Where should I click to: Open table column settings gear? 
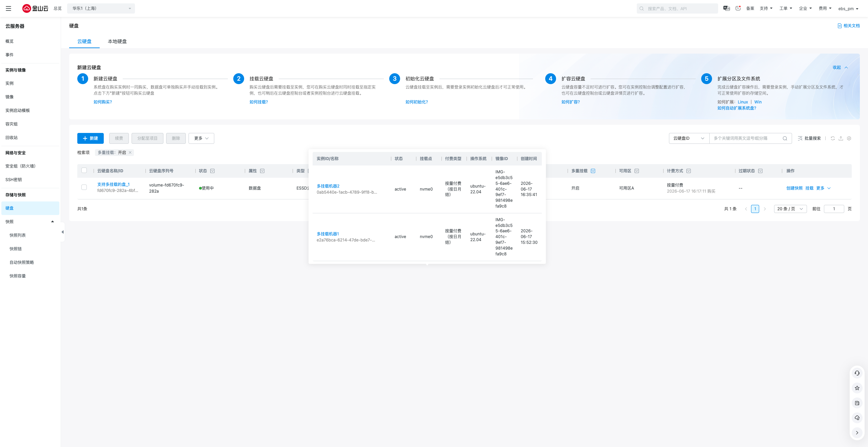point(849,138)
